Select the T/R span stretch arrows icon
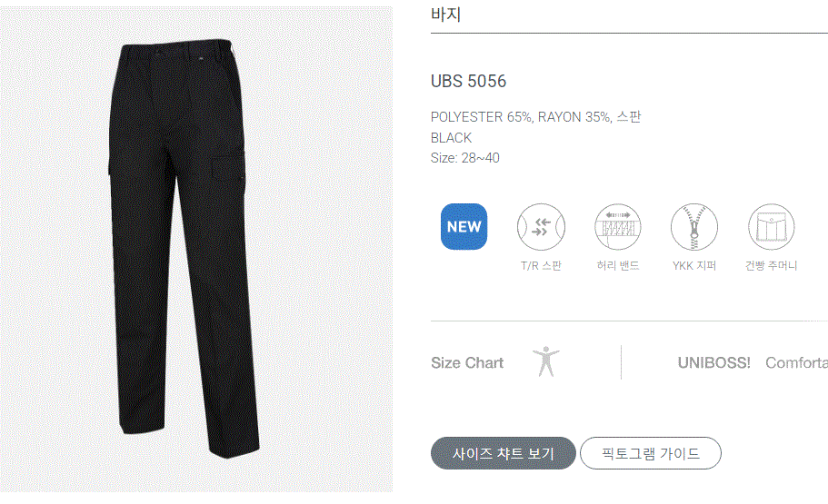The height and width of the screenshot is (504, 828). pos(541,227)
